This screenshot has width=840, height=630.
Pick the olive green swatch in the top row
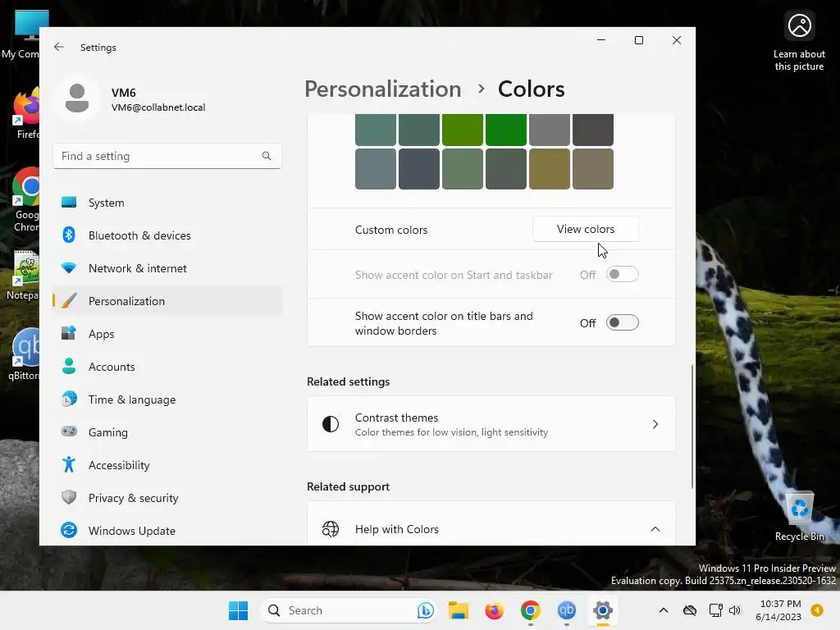coord(463,130)
